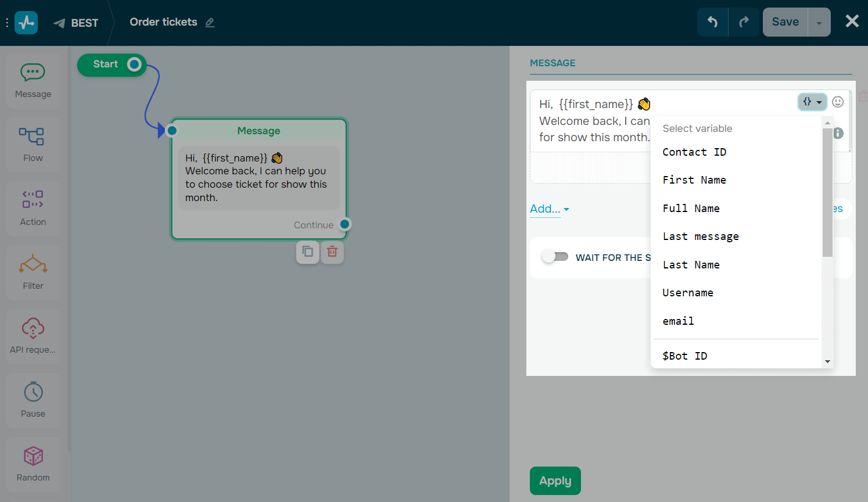Image resolution: width=868 pixels, height=502 pixels.
Task: Add a Pause block from sidebar
Action: pyautogui.click(x=33, y=401)
